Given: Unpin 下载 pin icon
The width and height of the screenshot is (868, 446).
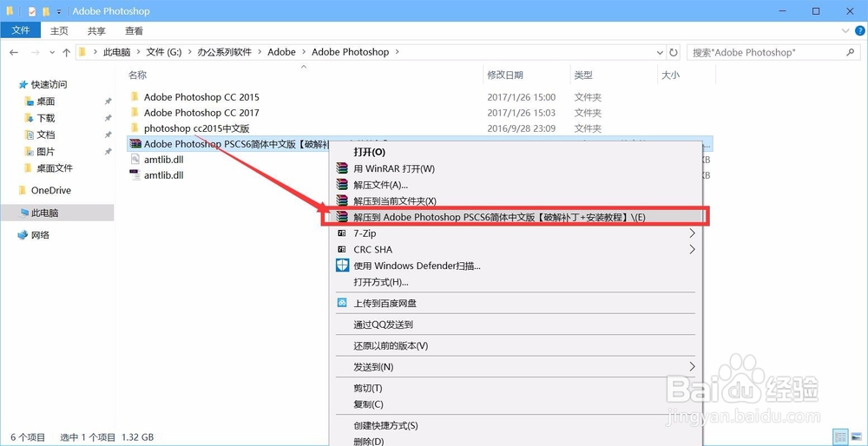Looking at the screenshot, I should coord(108,118).
